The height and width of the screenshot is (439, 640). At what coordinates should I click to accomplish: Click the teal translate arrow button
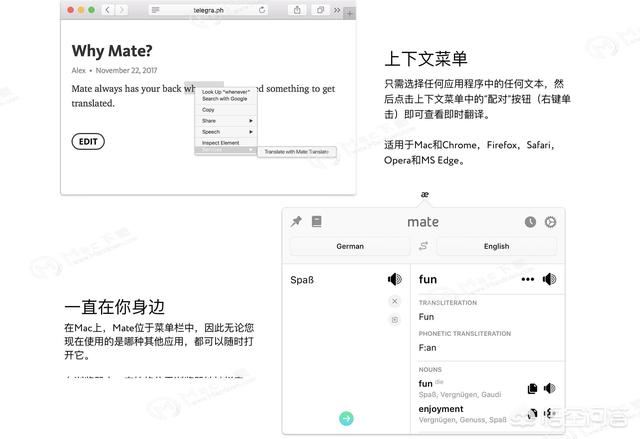346,418
